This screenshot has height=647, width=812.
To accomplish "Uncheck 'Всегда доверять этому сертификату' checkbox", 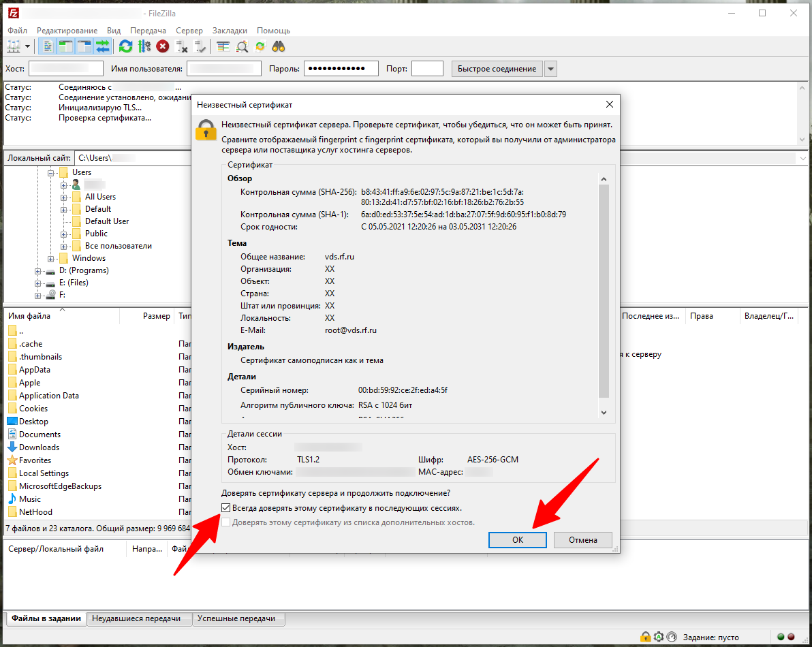I will click(226, 508).
